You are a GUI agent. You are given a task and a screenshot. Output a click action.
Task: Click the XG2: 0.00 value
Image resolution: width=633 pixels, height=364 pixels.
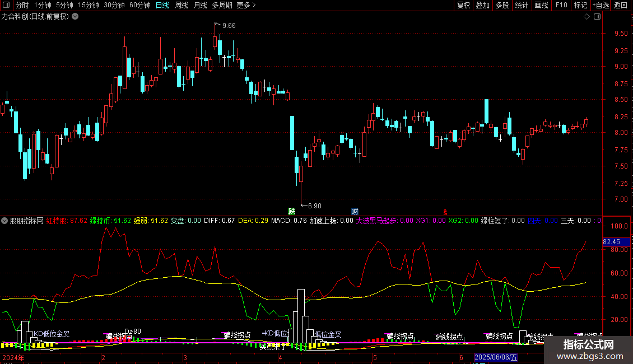point(463,221)
